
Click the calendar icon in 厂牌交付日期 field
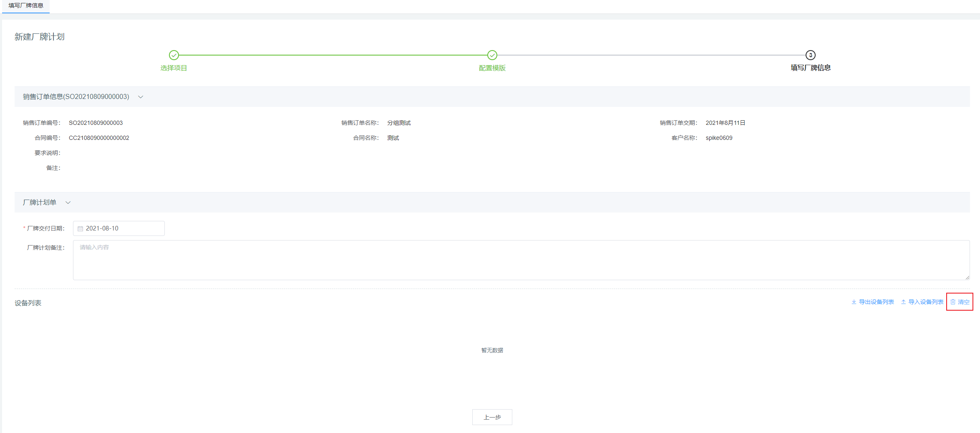pyautogui.click(x=81, y=229)
